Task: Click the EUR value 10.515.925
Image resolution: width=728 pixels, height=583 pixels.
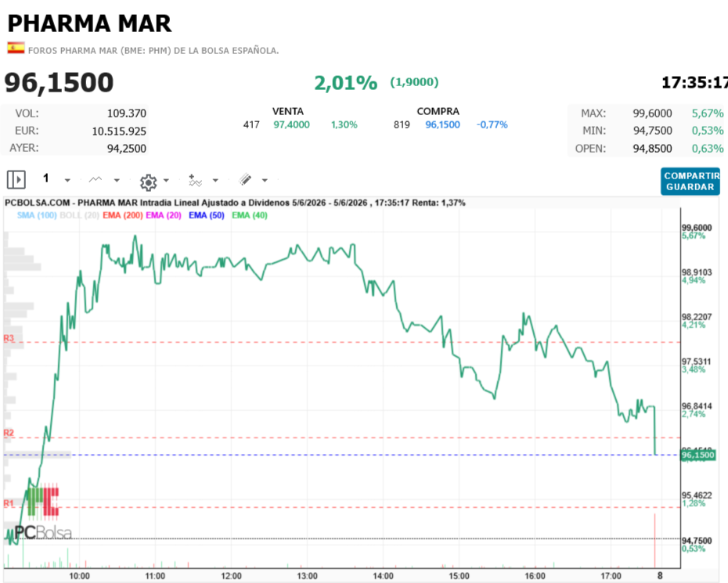Action: pyautogui.click(x=119, y=131)
